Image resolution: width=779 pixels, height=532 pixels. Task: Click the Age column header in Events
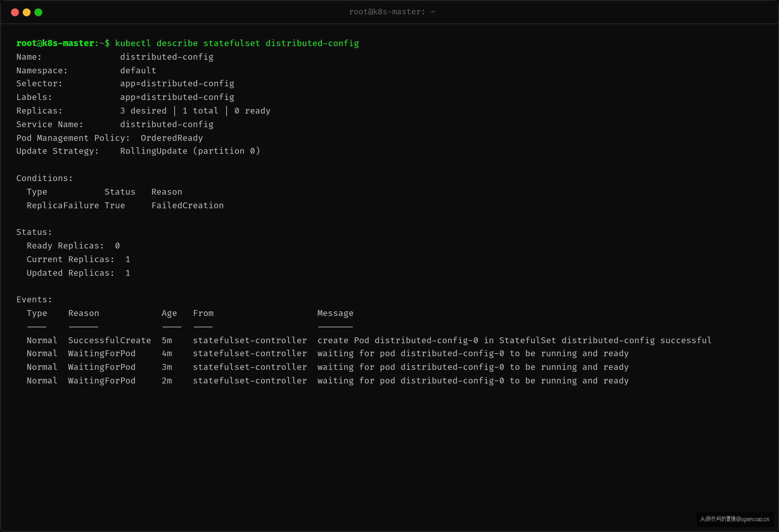coord(169,314)
